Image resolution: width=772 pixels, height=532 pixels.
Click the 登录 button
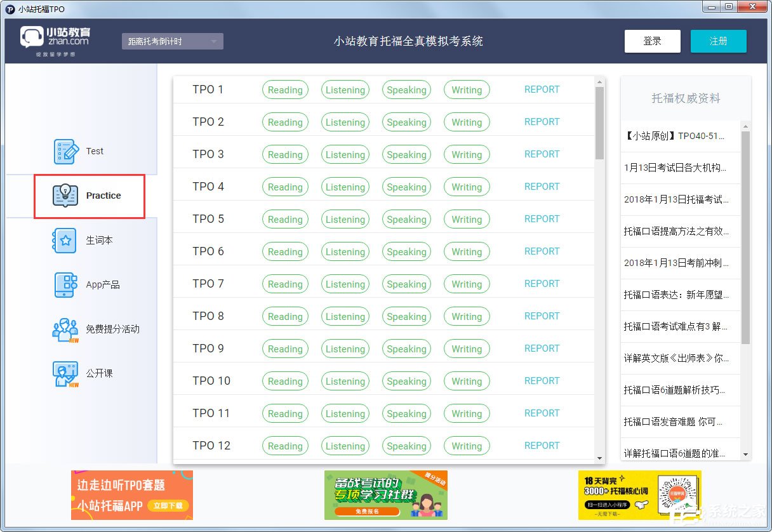click(x=652, y=41)
